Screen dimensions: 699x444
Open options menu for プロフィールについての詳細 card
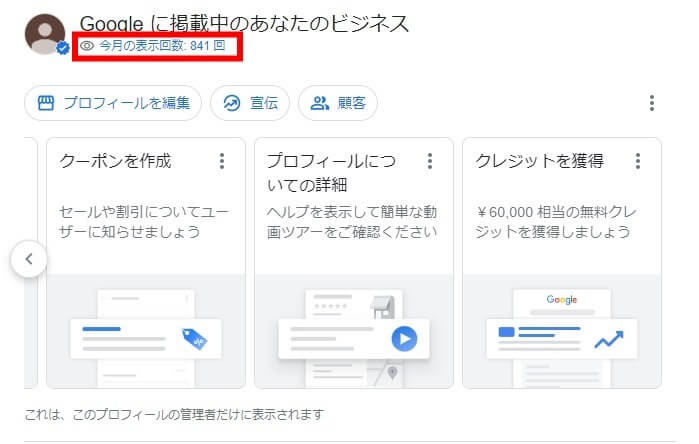pos(430,161)
